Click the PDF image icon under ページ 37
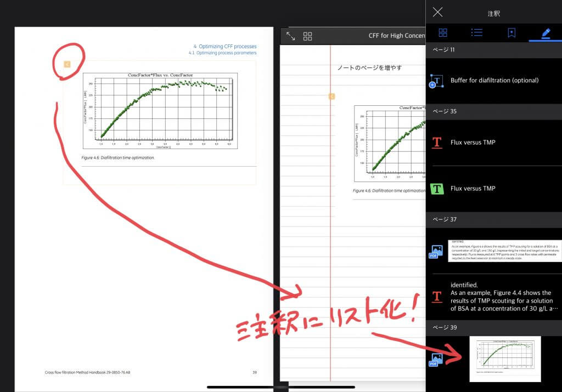Screen dimensions: 562x392 (436, 251)
